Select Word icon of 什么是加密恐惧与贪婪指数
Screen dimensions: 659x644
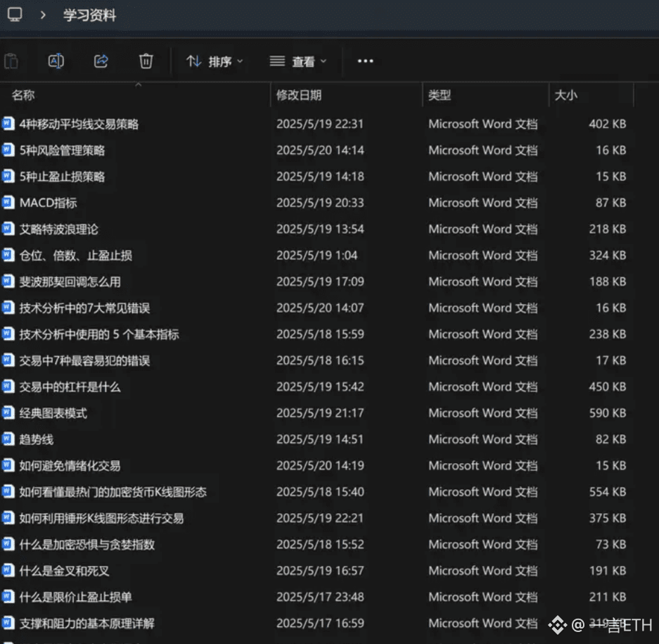(8, 545)
